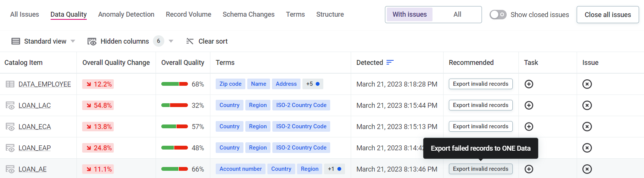Switch filter to All
Viewport: 644px width, 178px height.
pos(457,15)
